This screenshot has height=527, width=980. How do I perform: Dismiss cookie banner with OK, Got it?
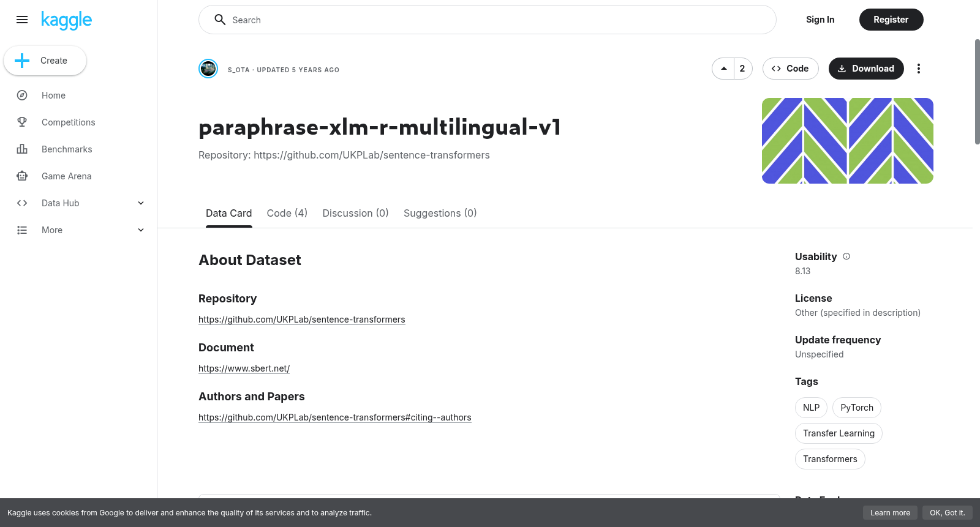(x=948, y=513)
